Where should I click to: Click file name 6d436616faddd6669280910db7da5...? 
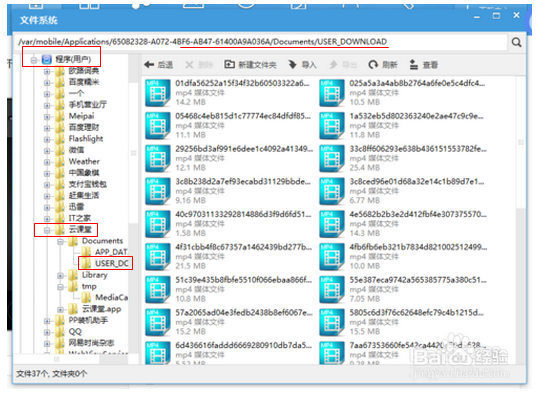[x=244, y=345]
